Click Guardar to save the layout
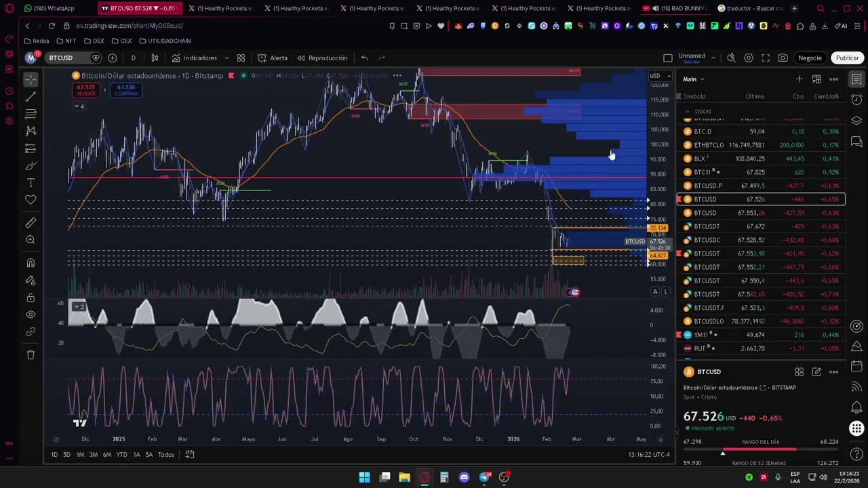 pos(692,62)
